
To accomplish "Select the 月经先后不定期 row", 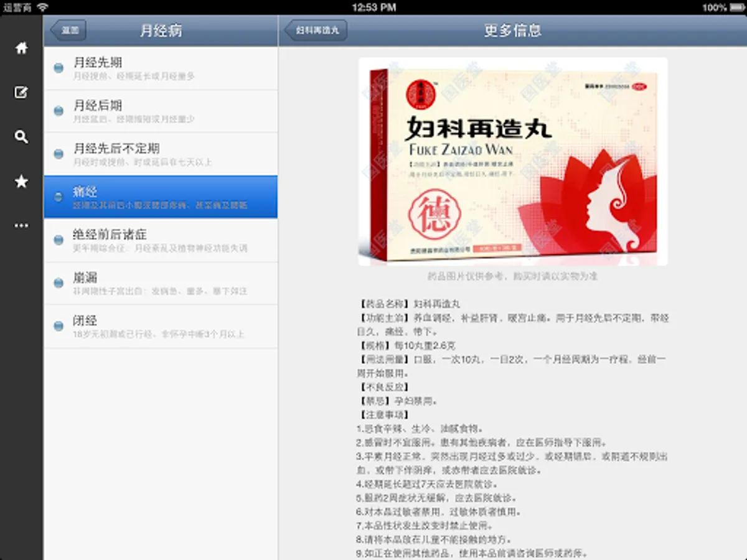I will pos(161,154).
